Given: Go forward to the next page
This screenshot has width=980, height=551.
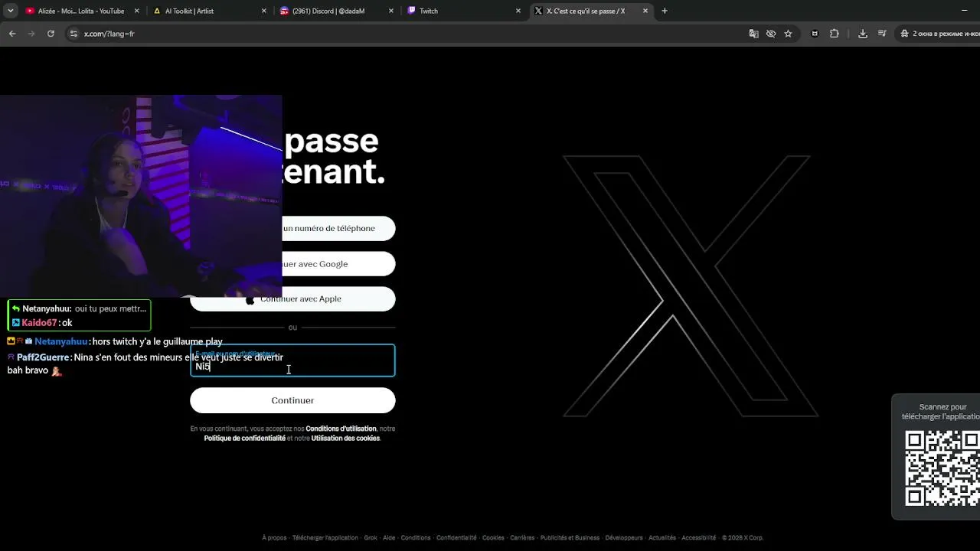Looking at the screenshot, I should [31, 34].
